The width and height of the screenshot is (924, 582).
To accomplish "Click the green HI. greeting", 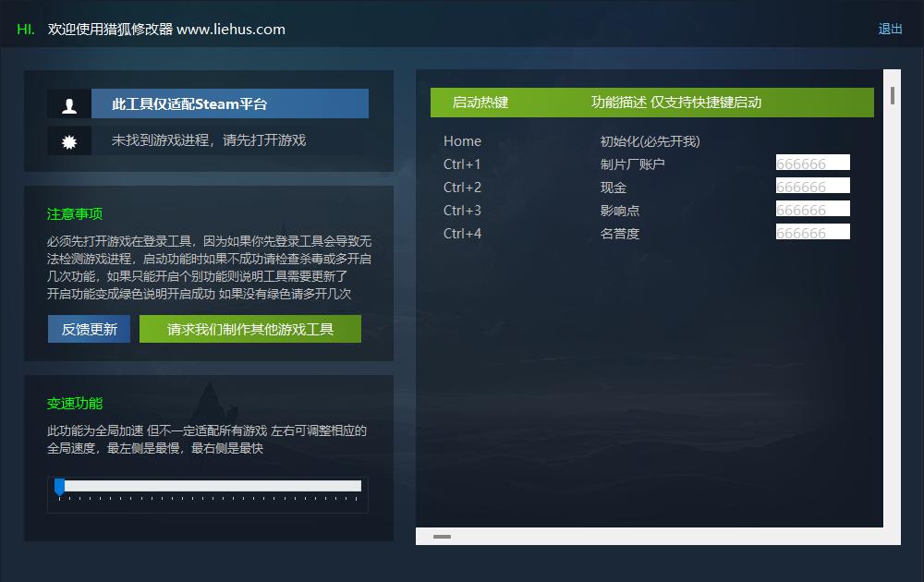I will (26, 30).
